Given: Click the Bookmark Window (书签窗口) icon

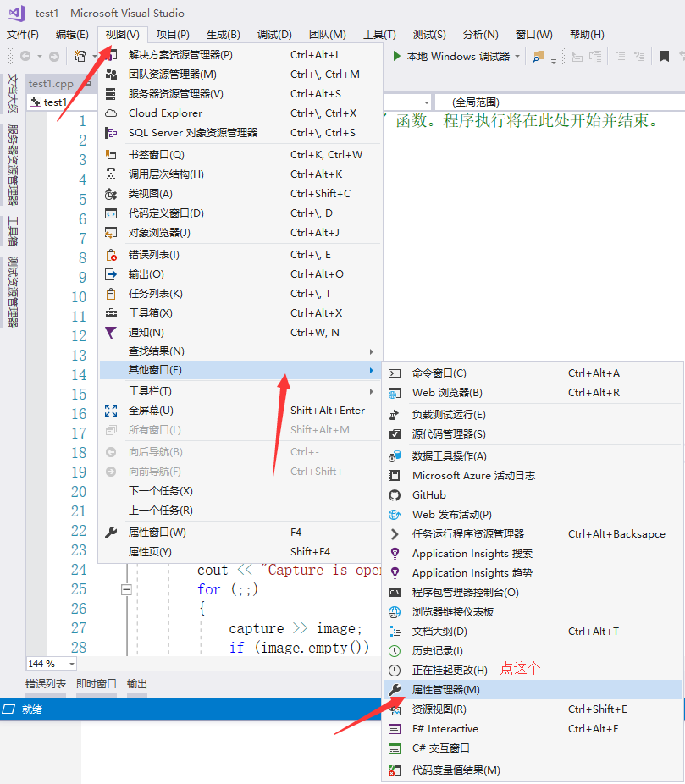Looking at the screenshot, I should coord(111,155).
